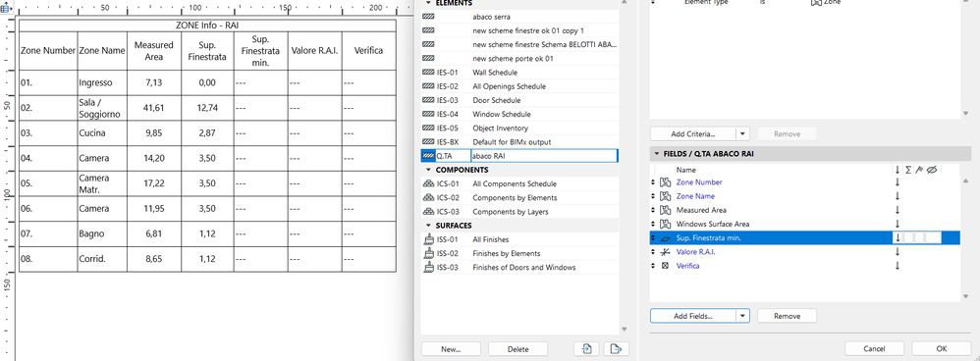980x361 pixels.
Task: Click the component icon of All Components Schedule
Action: [x=429, y=184]
